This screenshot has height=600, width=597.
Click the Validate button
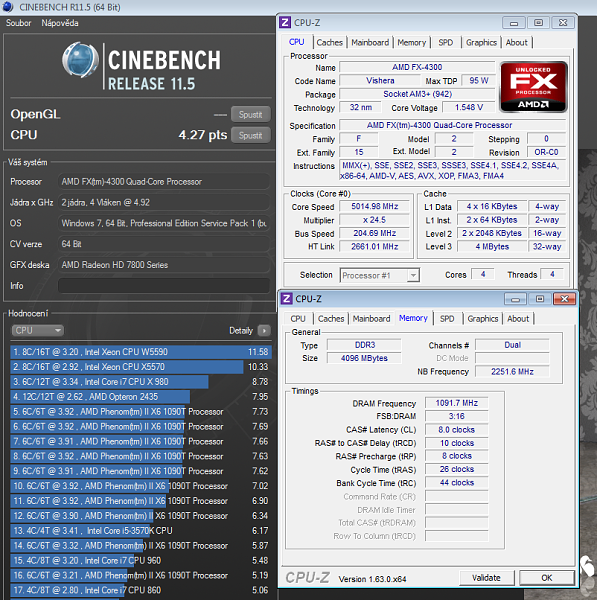[486, 578]
